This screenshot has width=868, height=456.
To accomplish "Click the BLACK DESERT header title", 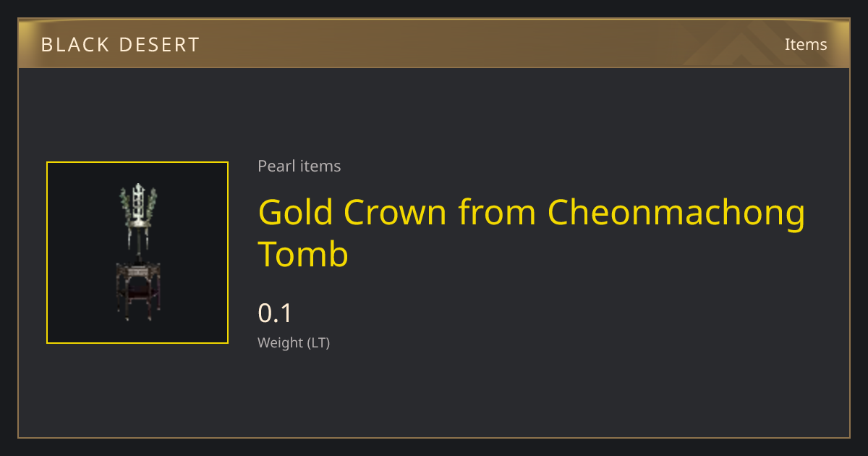I will tap(120, 45).
